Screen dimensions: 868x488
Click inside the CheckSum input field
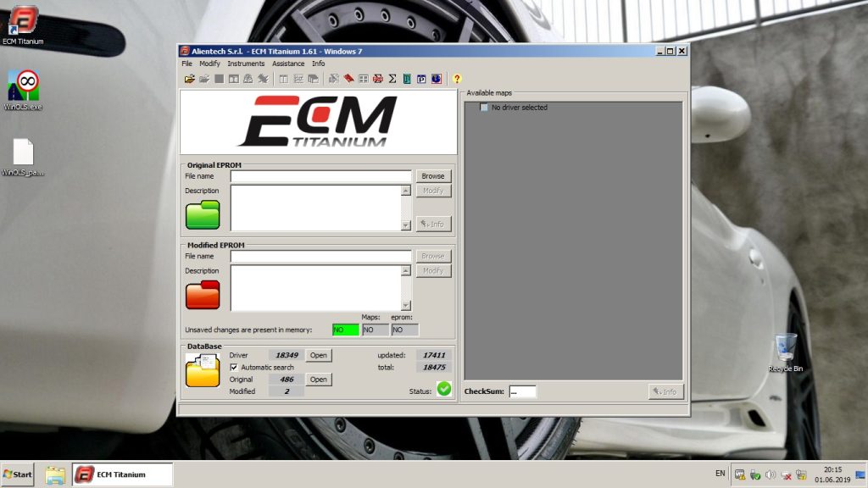(x=523, y=391)
